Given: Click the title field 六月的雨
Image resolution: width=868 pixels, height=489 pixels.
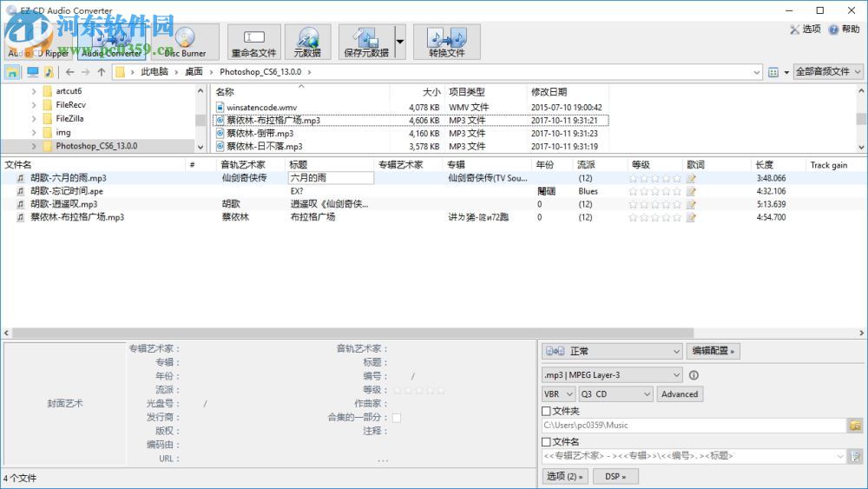Looking at the screenshot, I should click(331, 178).
